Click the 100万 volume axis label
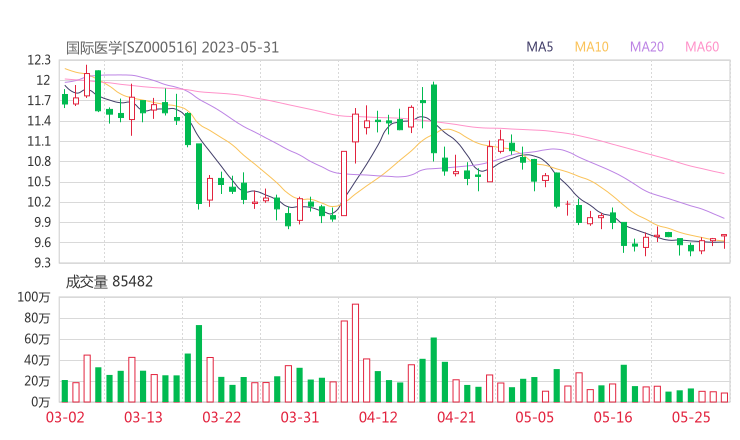Image resolution: width=740 pixels, height=440 pixels. [x=34, y=297]
